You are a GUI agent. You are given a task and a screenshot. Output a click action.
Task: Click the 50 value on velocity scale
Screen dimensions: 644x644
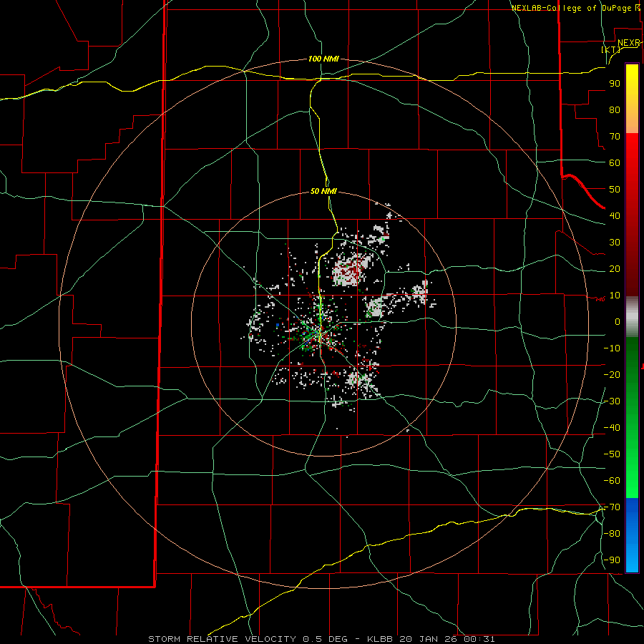[x=615, y=190]
